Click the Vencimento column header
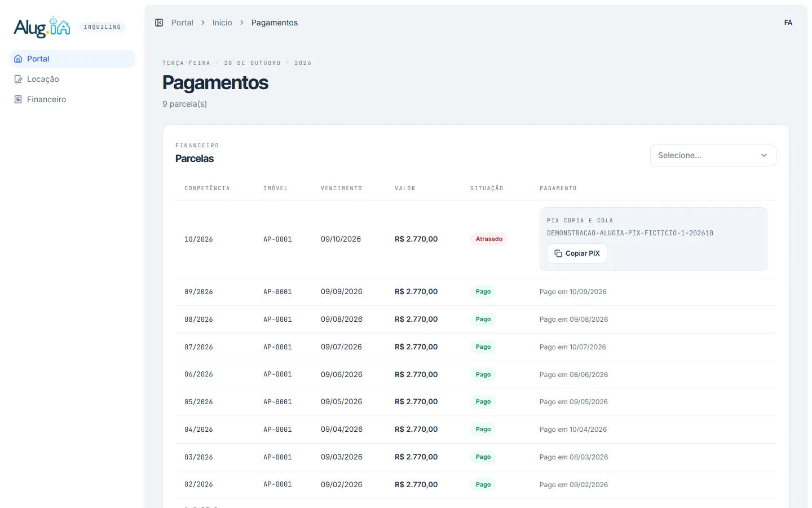The height and width of the screenshot is (508, 812). (341, 189)
